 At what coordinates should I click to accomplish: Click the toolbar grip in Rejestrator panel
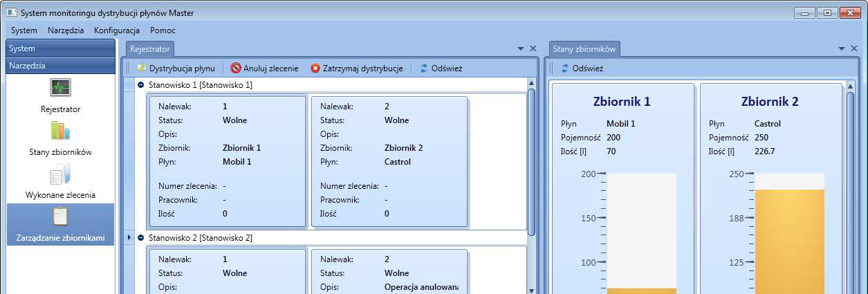point(128,68)
